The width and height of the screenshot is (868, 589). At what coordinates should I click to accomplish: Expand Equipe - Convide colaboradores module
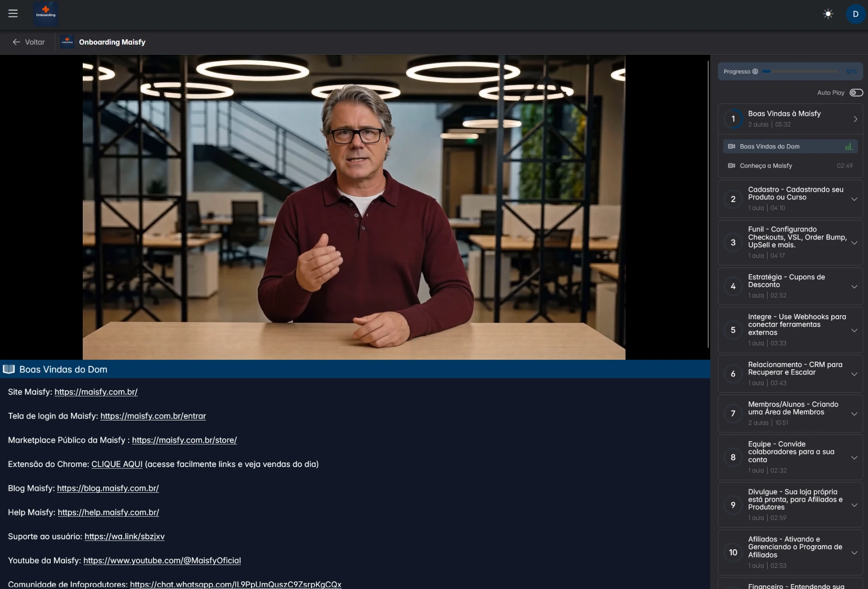click(854, 457)
